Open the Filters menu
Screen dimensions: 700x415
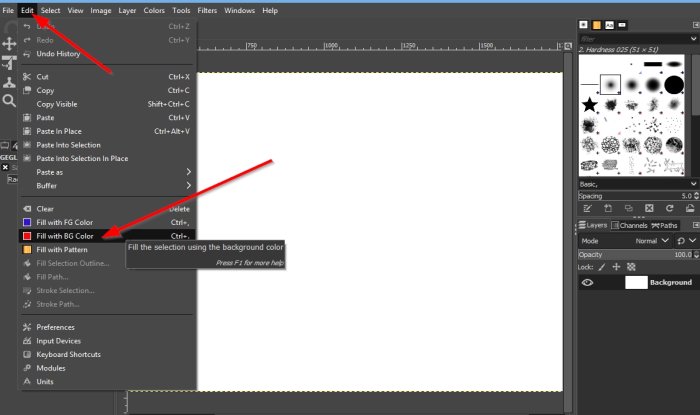(207, 10)
